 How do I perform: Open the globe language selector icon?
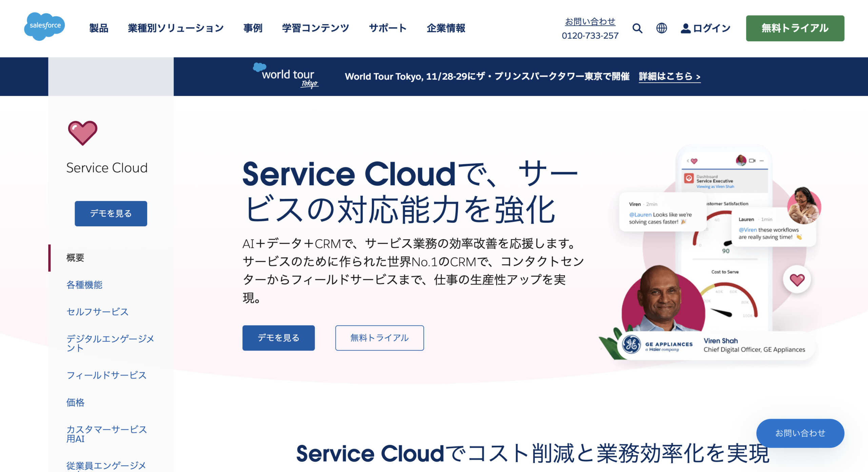662,28
